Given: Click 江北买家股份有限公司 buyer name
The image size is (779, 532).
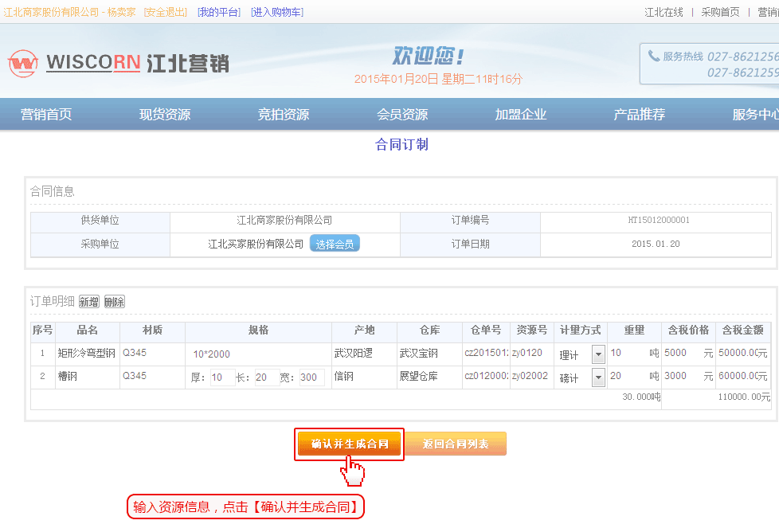Looking at the screenshot, I should (256, 244).
